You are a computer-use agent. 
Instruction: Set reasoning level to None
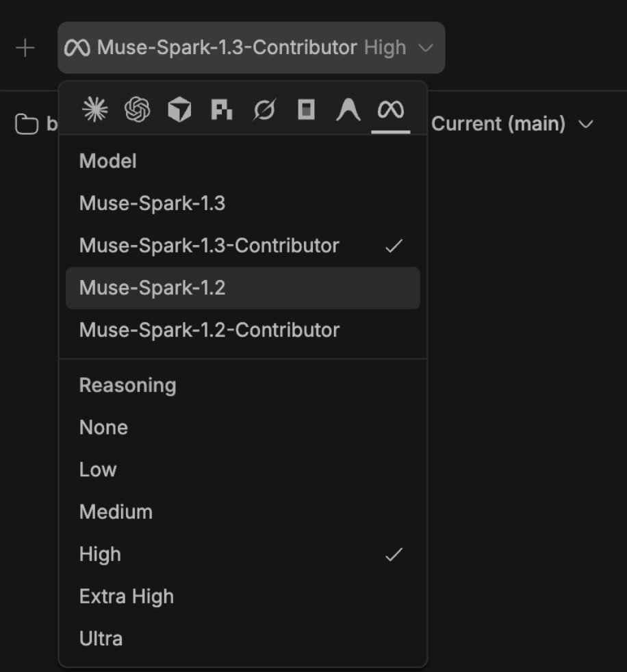(242, 428)
